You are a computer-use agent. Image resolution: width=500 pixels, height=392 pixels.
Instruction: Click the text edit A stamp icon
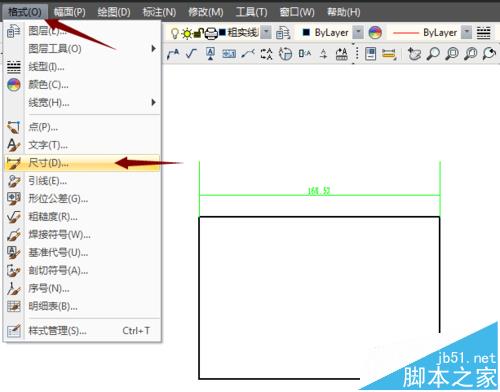[x=342, y=54]
